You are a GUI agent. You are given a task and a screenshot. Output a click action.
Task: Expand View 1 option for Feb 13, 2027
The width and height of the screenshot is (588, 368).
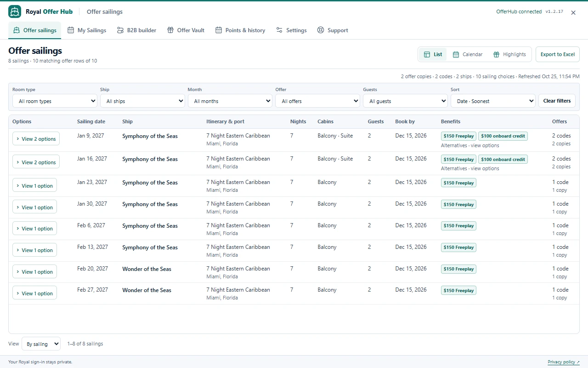[x=34, y=250]
